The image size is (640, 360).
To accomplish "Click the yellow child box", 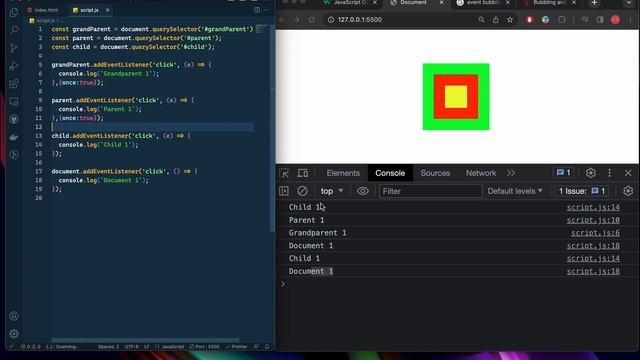I will tap(456, 97).
